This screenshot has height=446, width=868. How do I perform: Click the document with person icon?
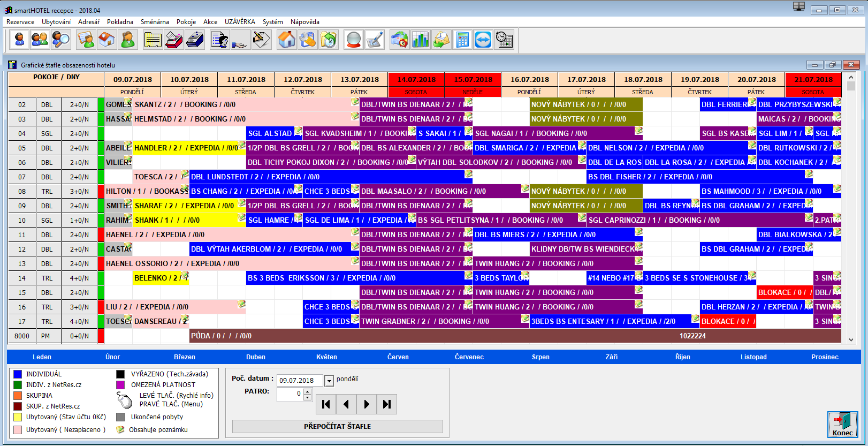(220, 40)
